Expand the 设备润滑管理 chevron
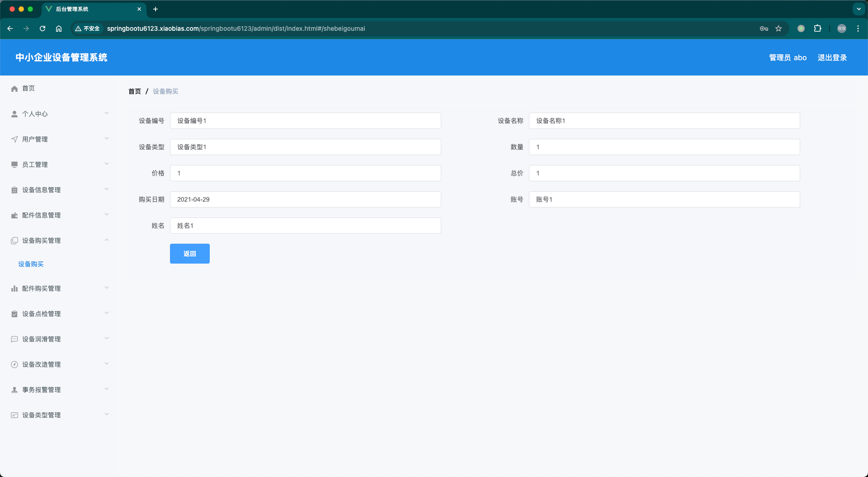This screenshot has width=868, height=477. pos(107,338)
